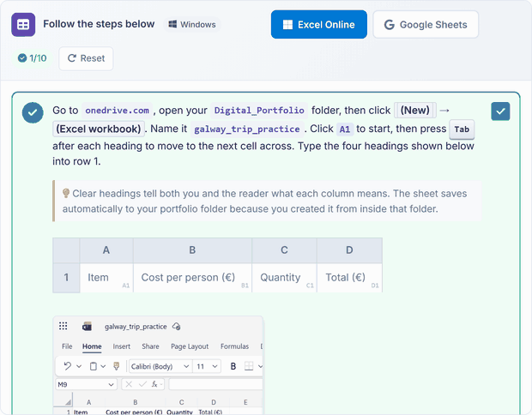
Task: Click the fx insert function icon
Action: coord(154,384)
